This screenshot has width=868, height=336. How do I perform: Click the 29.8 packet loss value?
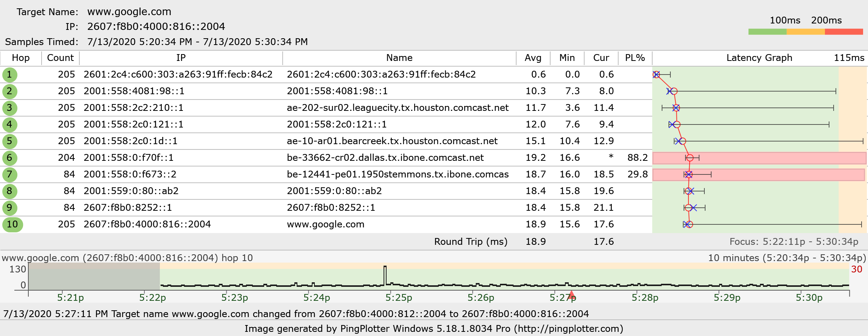[637, 174]
